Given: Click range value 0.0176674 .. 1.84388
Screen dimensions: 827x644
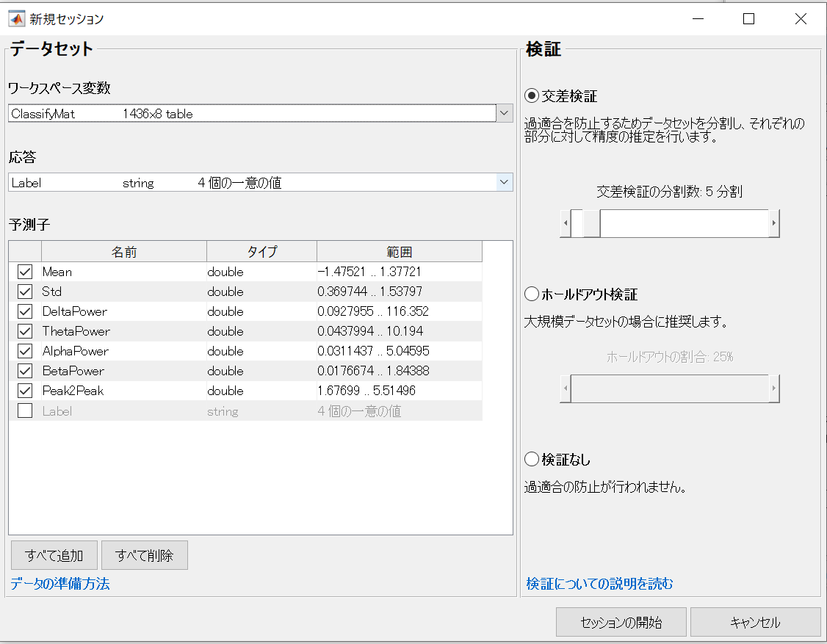Looking at the screenshot, I should (373, 371).
